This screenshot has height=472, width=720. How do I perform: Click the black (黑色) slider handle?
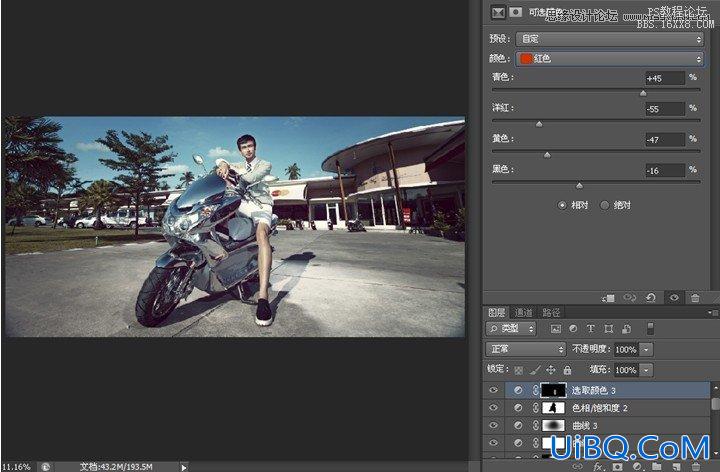click(x=579, y=186)
